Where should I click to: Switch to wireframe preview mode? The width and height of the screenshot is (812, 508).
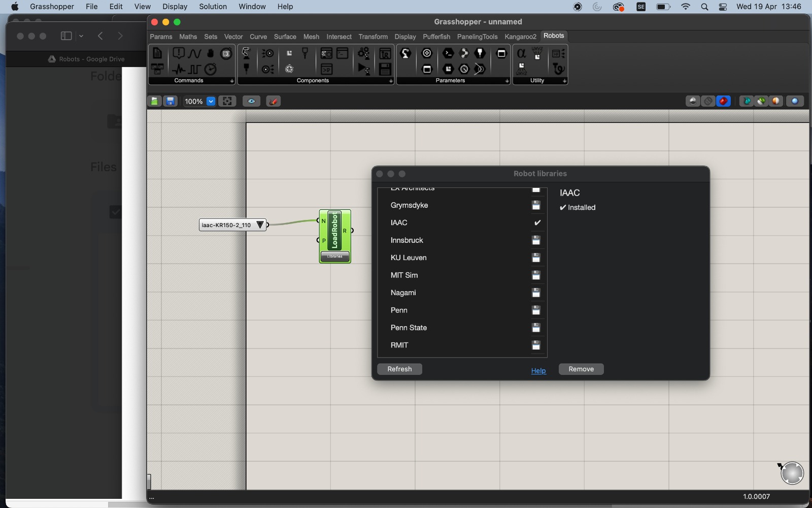(708, 101)
